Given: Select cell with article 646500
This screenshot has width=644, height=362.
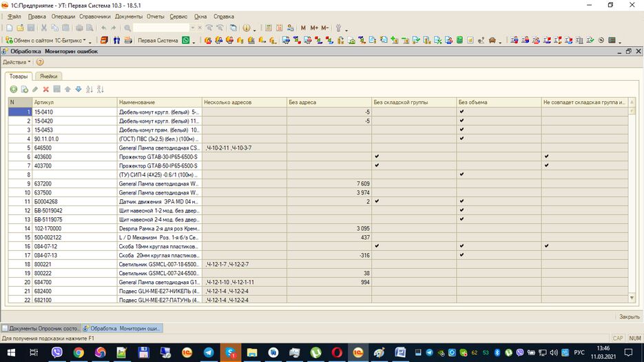Looking at the screenshot, I should 74,148.
